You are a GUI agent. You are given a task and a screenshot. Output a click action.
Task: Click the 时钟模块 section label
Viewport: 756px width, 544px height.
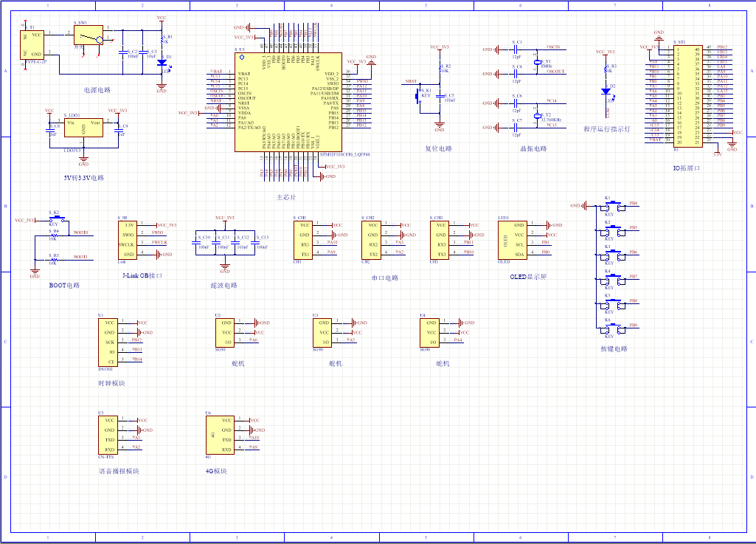tap(111, 383)
